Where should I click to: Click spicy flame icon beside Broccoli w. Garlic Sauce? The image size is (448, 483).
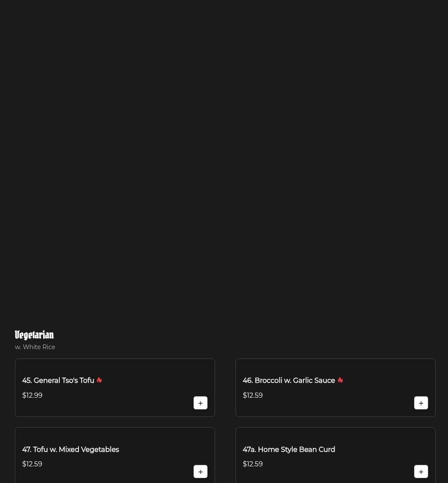pyautogui.click(x=340, y=380)
